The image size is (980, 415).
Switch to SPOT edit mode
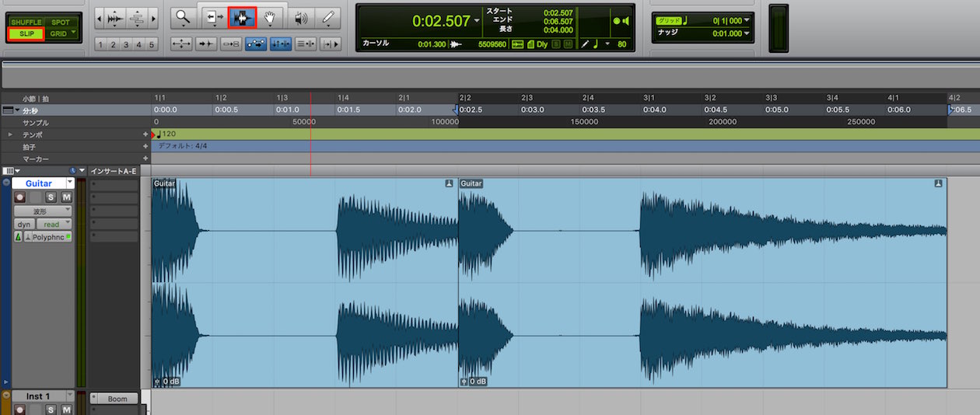(60, 23)
